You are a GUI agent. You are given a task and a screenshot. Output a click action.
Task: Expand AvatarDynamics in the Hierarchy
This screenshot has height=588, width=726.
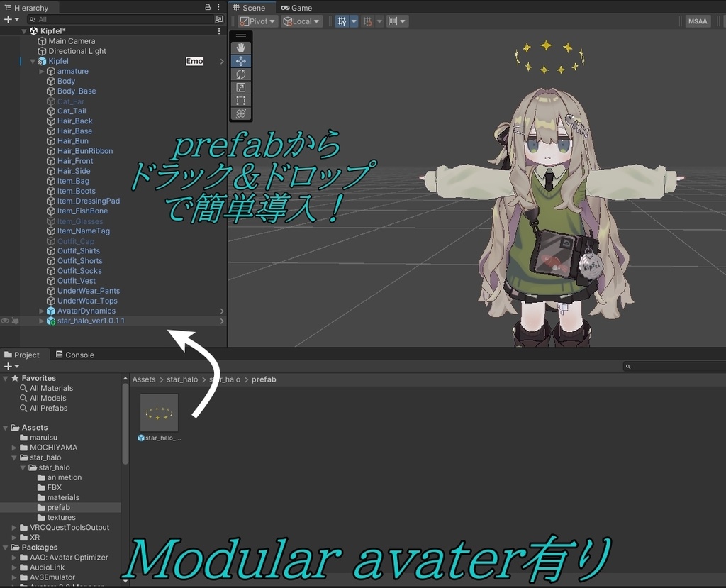pos(41,311)
